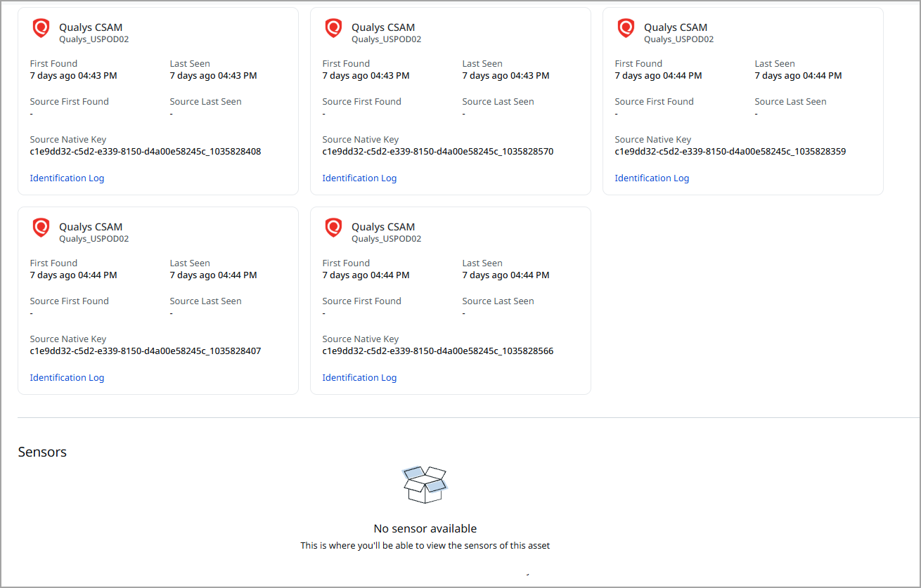Click "Qualys_USPOD02" subtitle on card ending 1035828407
The width and height of the screenshot is (921, 588).
click(x=94, y=239)
